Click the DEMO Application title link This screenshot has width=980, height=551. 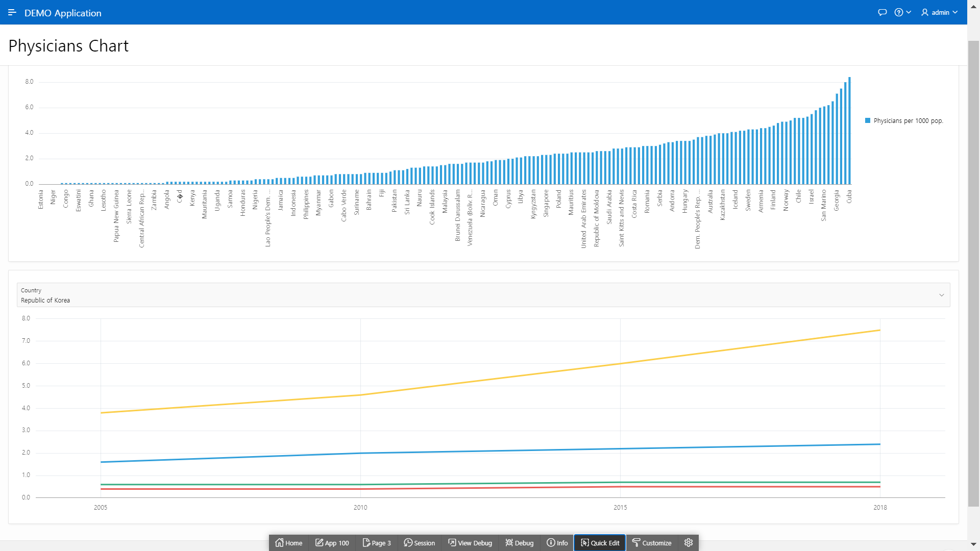pos(63,13)
